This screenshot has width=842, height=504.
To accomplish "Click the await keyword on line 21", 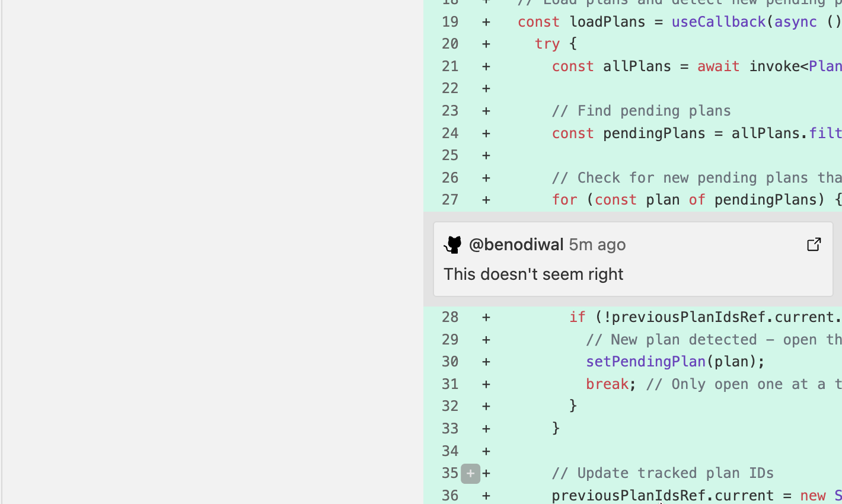I will (718, 66).
